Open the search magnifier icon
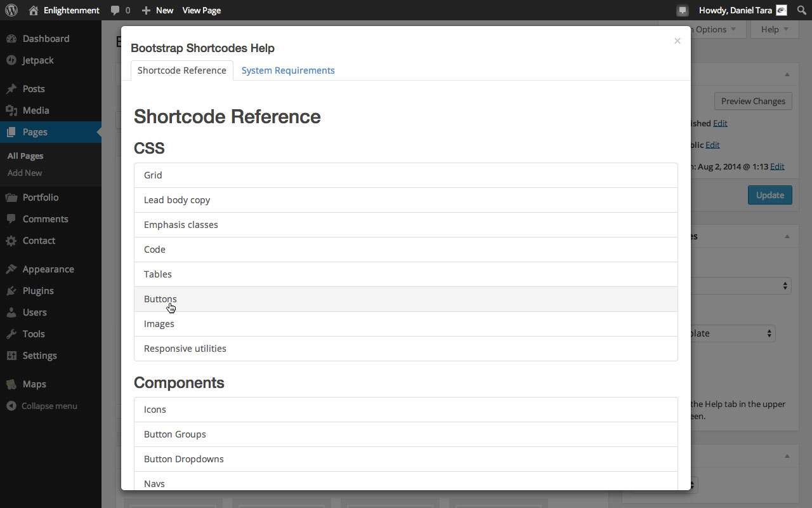This screenshot has height=508, width=812. tap(801, 10)
